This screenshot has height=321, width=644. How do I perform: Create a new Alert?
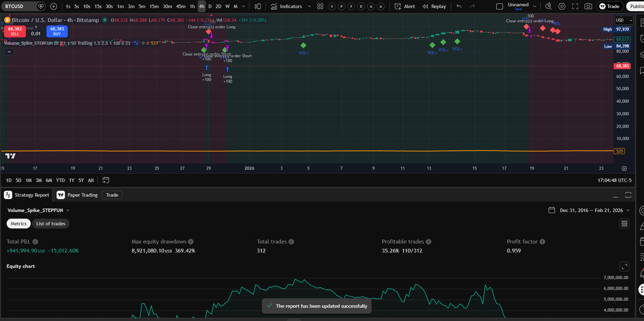tap(404, 6)
